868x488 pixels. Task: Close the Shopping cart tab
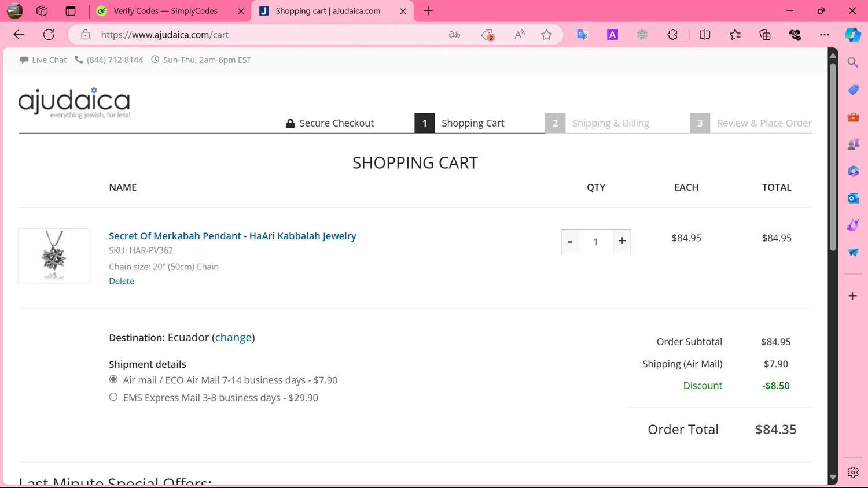pyautogui.click(x=403, y=11)
